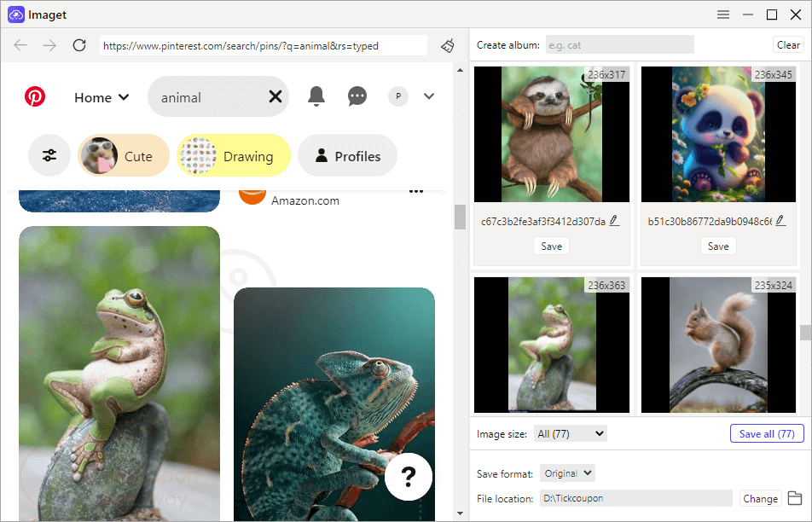The width and height of the screenshot is (812, 522).
Task: Open the file location folder icon
Action: (x=795, y=498)
